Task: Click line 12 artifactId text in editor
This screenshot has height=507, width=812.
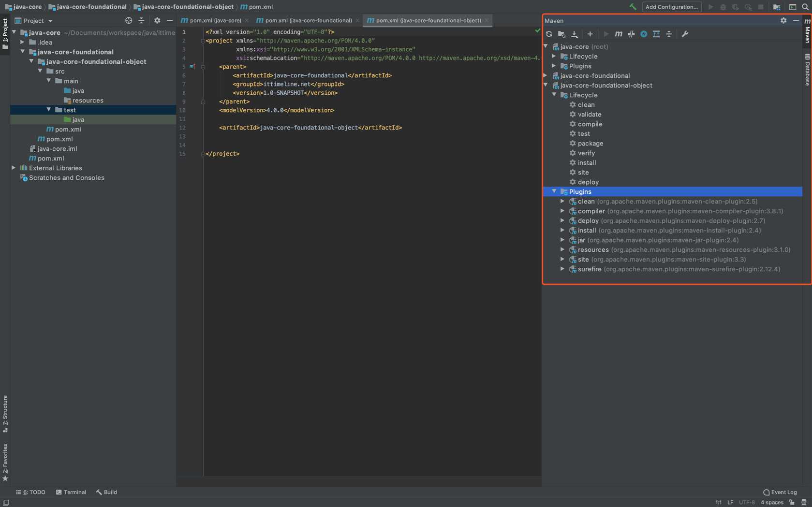Action: click(x=310, y=128)
